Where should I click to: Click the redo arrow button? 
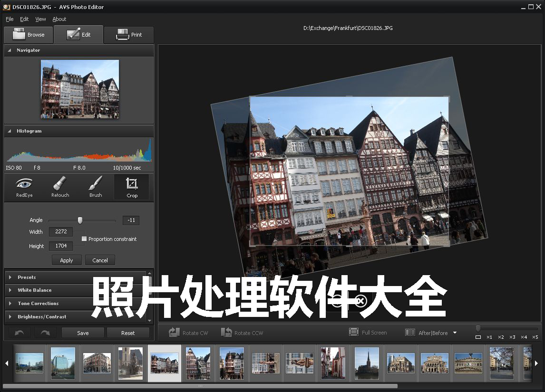tap(45, 333)
